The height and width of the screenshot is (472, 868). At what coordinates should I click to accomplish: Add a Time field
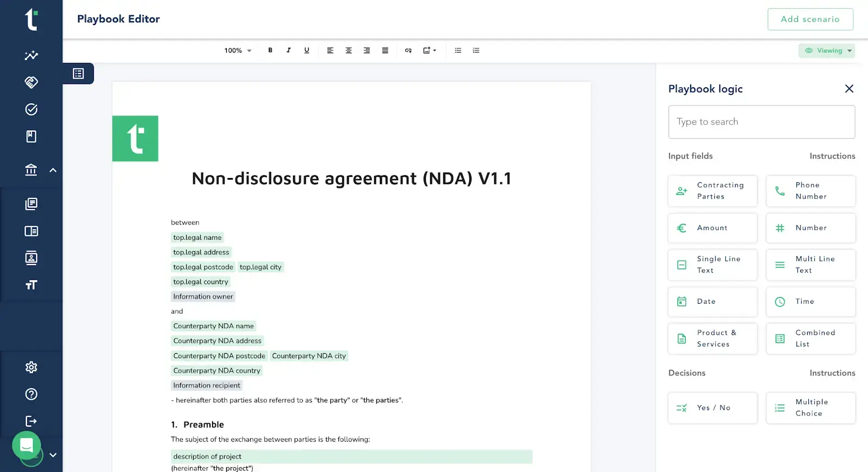pyautogui.click(x=811, y=302)
